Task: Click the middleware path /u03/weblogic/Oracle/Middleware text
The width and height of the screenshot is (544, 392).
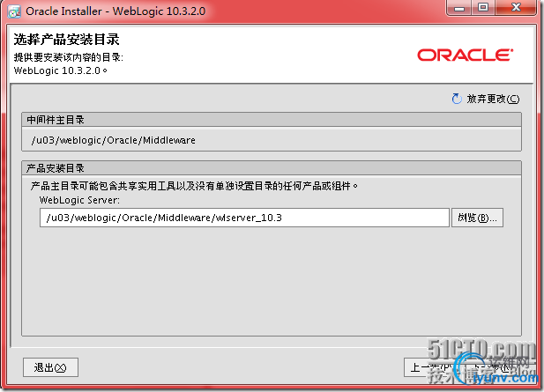Action: tap(114, 140)
